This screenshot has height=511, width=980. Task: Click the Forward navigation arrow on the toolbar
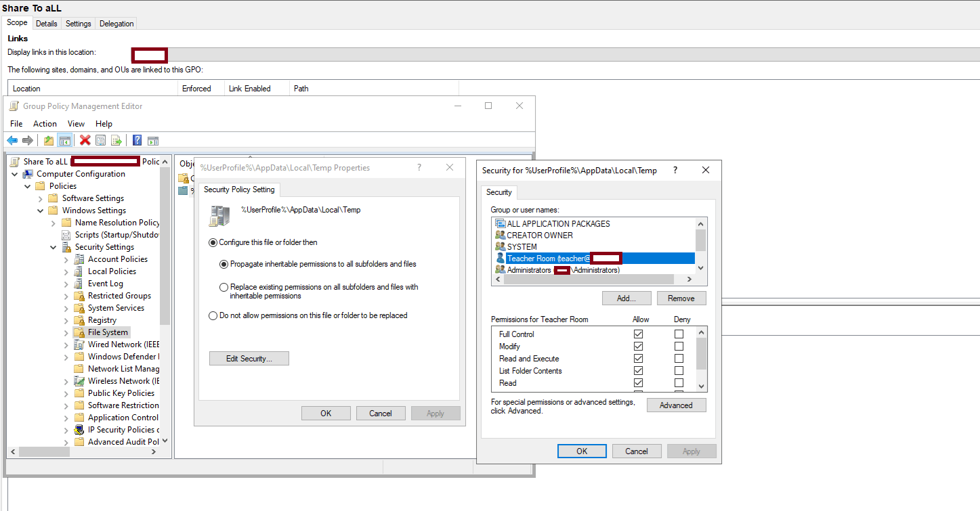click(x=26, y=140)
